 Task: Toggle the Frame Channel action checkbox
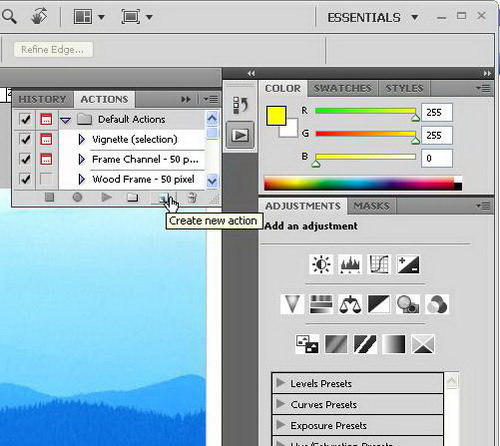(25, 159)
